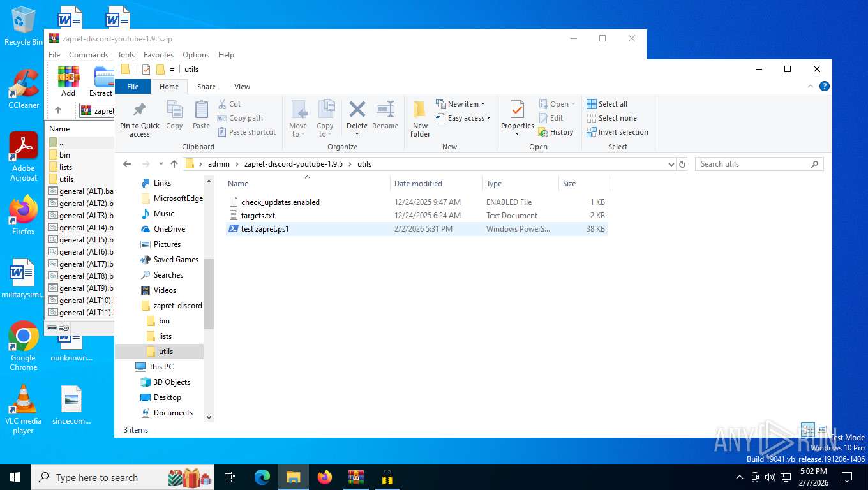The image size is (868, 490).
Task: Open Recycle Bin desktop icon
Action: point(24,26)
